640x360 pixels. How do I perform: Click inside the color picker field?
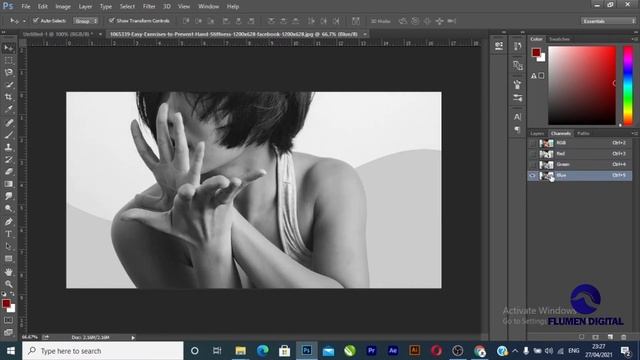coord(582,85)
